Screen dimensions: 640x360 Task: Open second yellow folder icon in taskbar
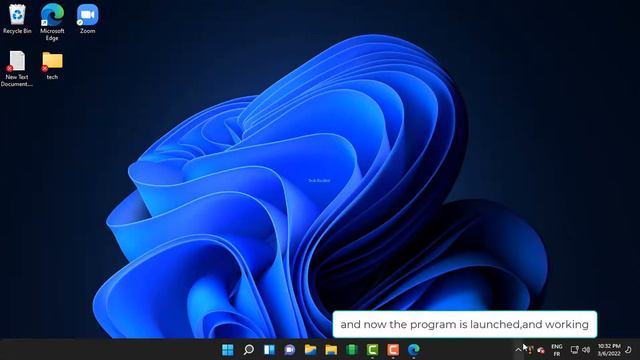331,350
